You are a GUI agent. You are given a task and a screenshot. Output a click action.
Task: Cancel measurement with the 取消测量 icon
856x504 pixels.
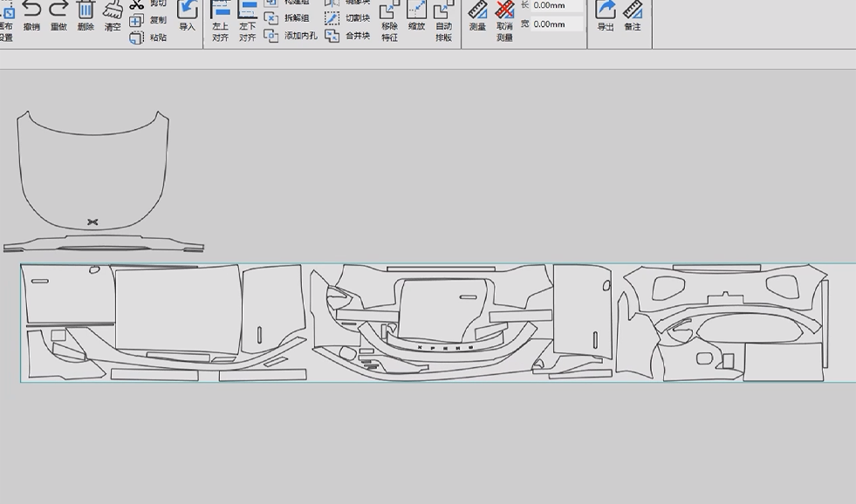tap(504, 10)
